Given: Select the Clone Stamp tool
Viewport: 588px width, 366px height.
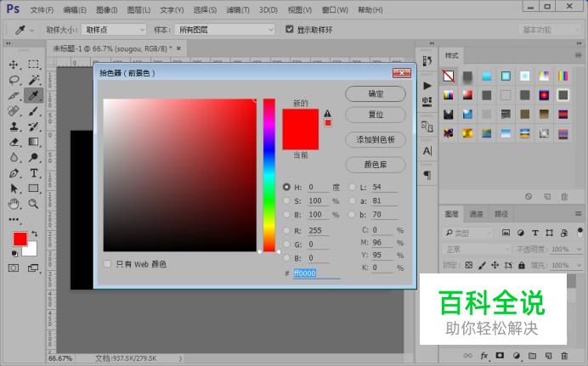Looking at the screenshot, I should point(14,127).
